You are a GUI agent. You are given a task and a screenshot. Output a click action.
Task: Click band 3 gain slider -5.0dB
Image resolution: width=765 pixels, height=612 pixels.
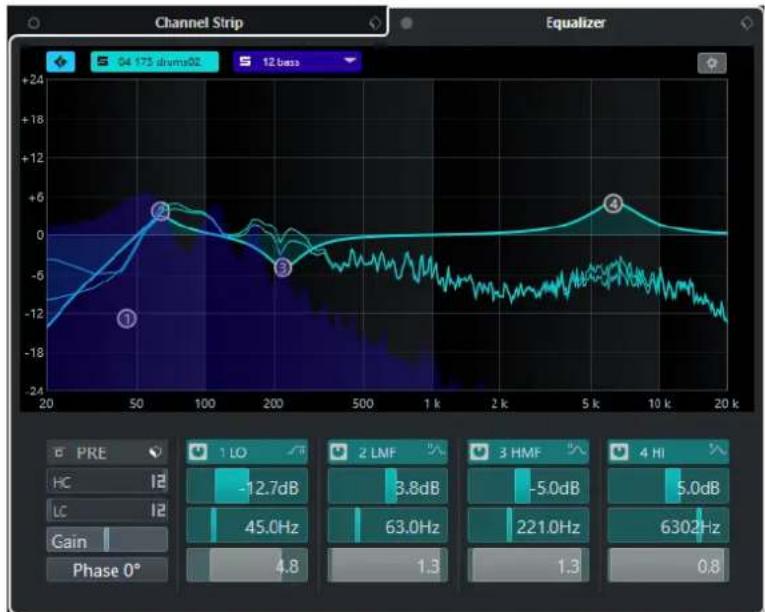click(528, 487)
